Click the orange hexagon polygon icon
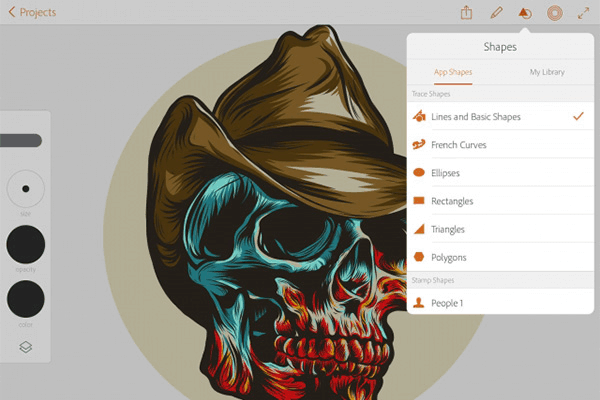Screen dimensions: 600x400 [x=419, y=257]
